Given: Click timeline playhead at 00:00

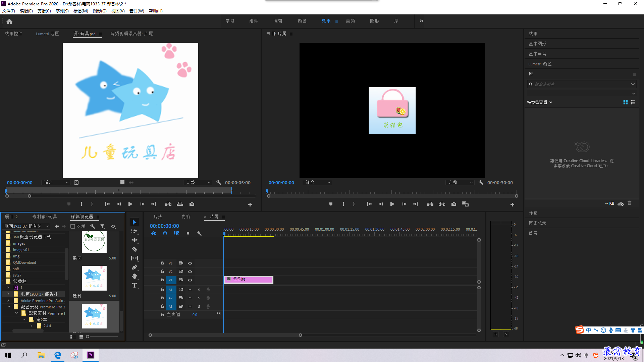Looking at the screenshot, I should click(224, 234).
